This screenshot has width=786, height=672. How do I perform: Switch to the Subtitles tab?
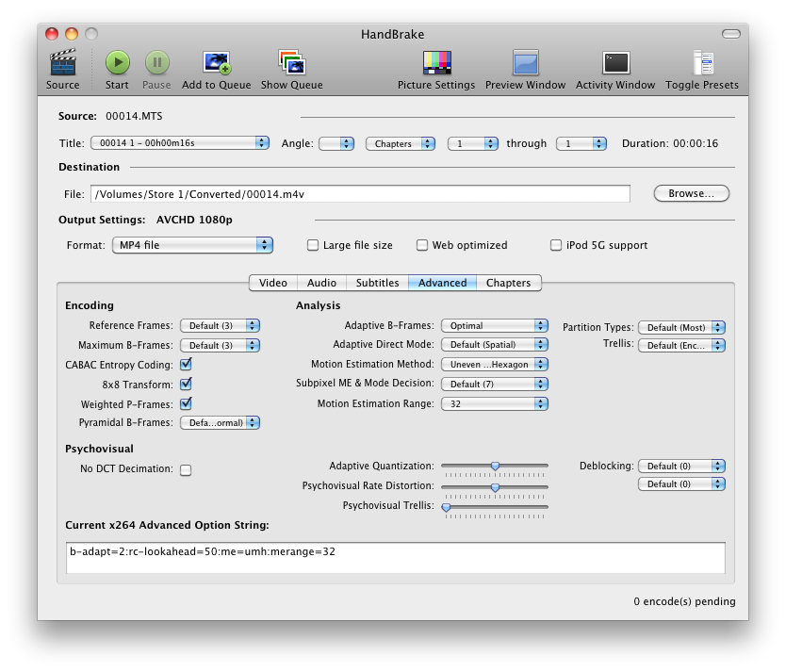pyautogui.click(x=377, y=283)
